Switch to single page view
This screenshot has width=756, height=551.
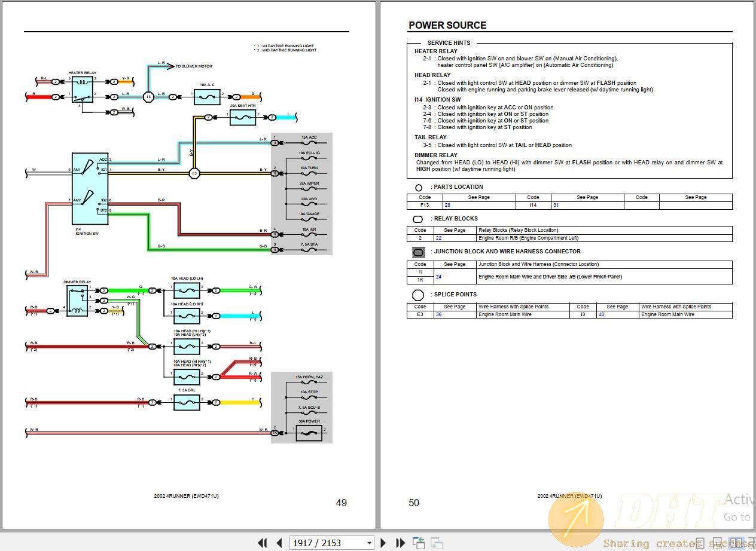click(700, 543)
